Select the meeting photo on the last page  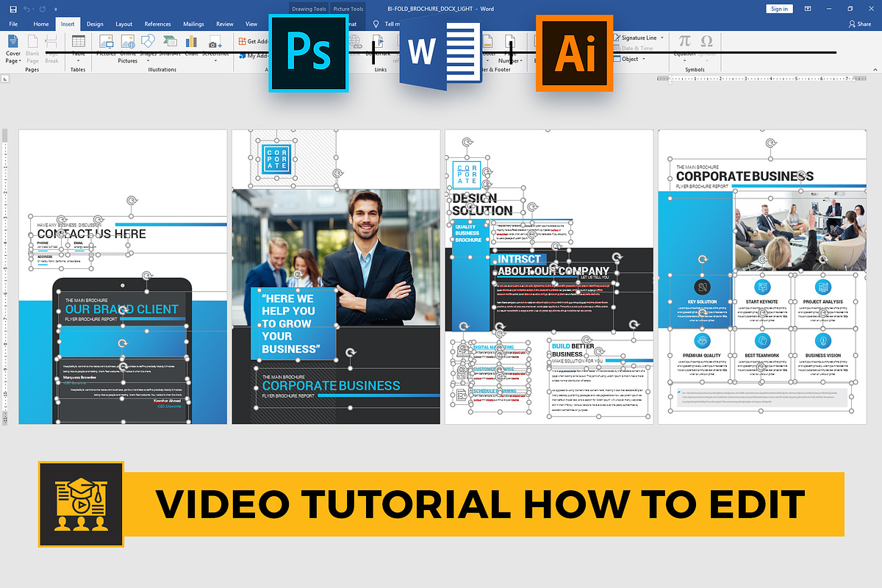(800, 232)
